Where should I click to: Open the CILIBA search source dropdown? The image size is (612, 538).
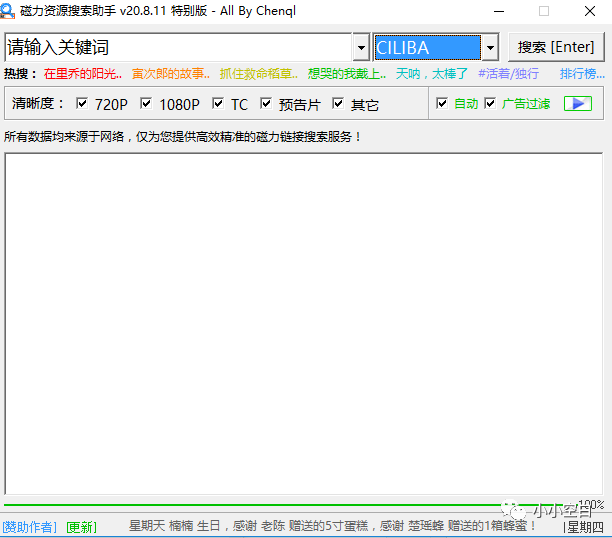point(490,47)
